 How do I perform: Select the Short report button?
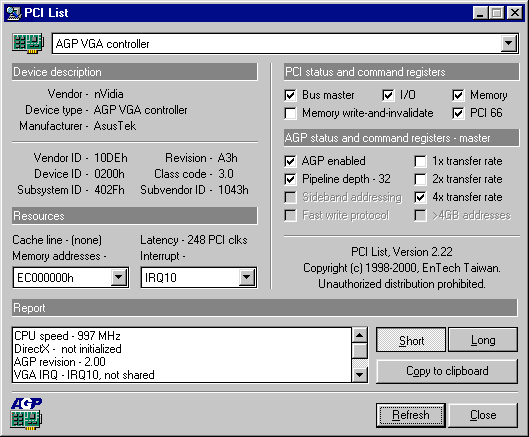[411, 340]
